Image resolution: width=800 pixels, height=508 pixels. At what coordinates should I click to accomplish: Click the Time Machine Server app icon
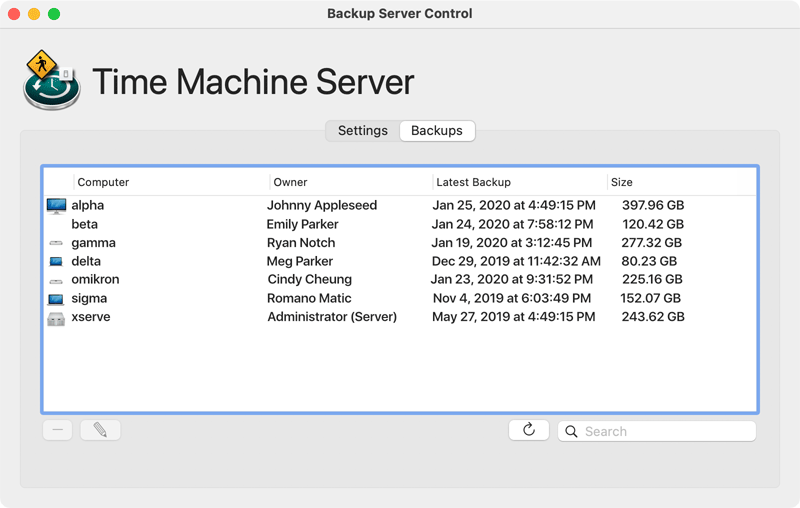tap(51, 80)
